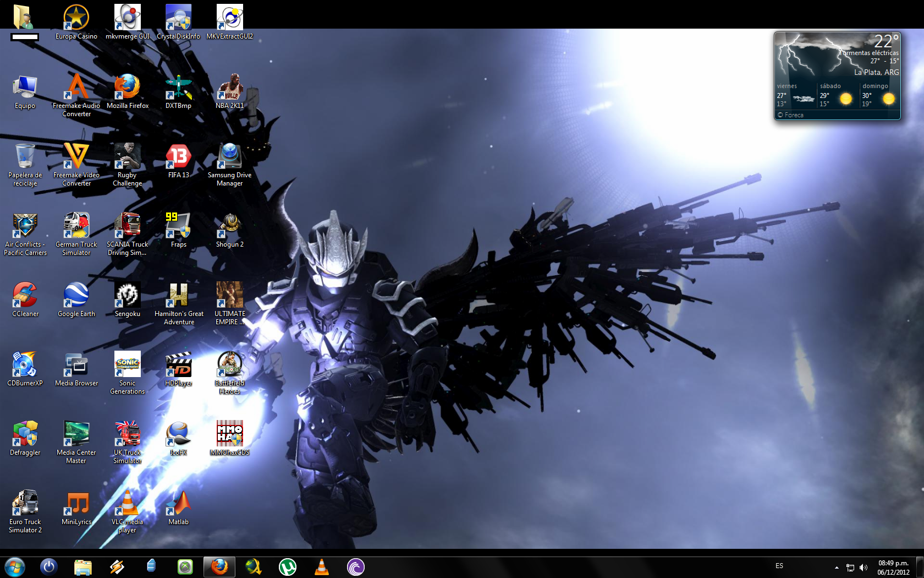Select Hamilton's Great Adventure icon
Viewport: 924px width, 578px height.
pyautogui.click(x=179, y=303)
